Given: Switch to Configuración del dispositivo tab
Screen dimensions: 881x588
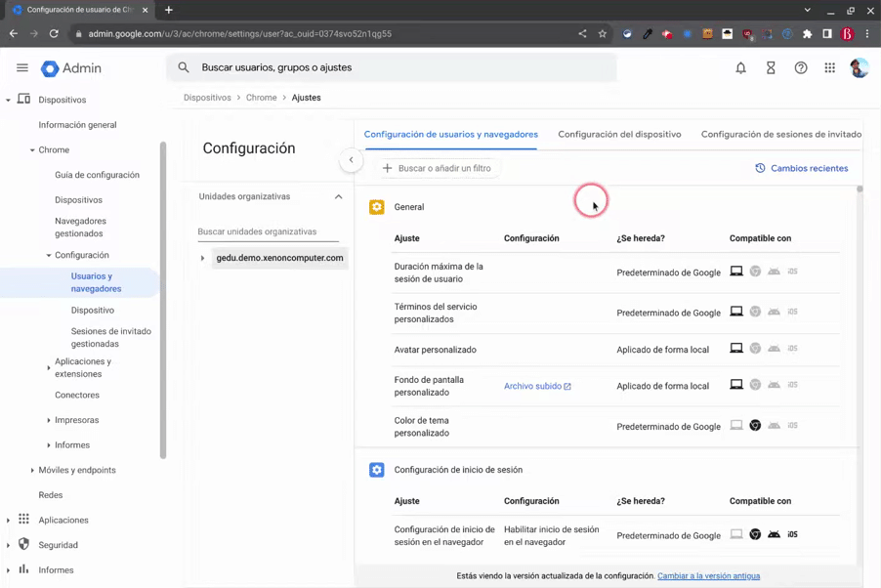Looking at the screenshot, I should coord(619,135).
